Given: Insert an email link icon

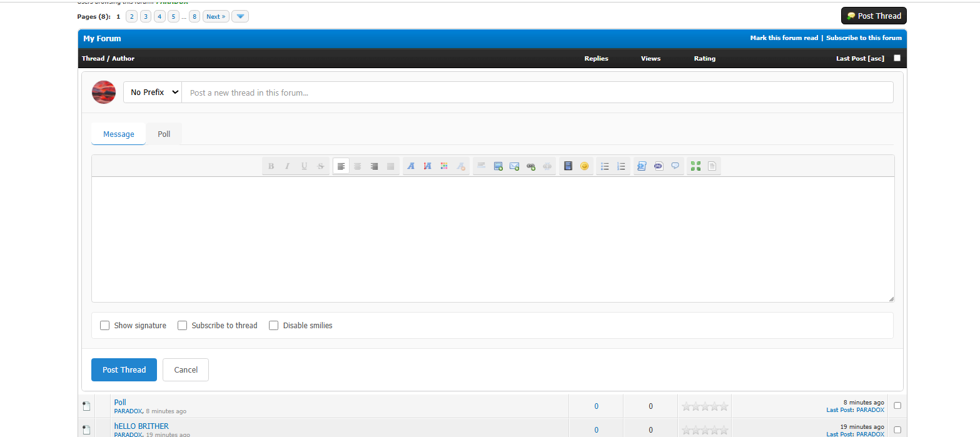Looking at the screenshot, I should click(515, 166).
